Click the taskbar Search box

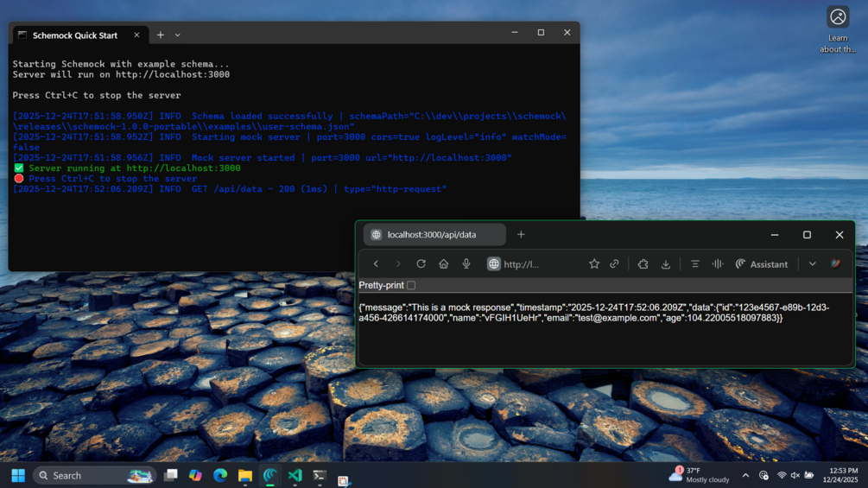point(95,475)
